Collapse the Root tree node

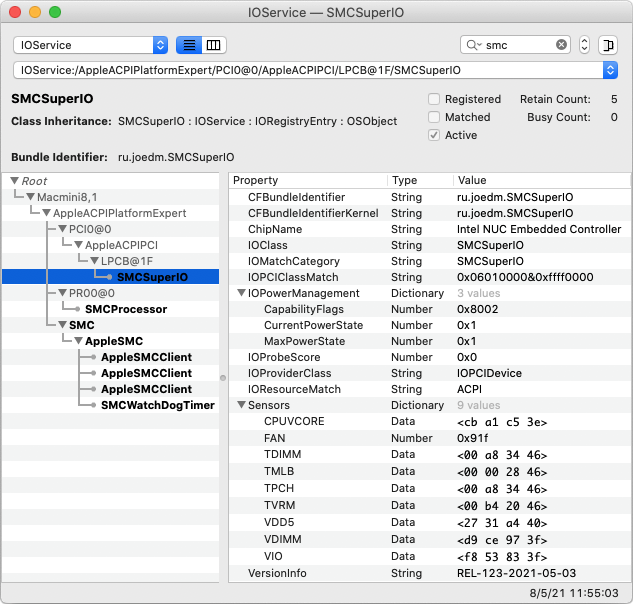point(15,180)
